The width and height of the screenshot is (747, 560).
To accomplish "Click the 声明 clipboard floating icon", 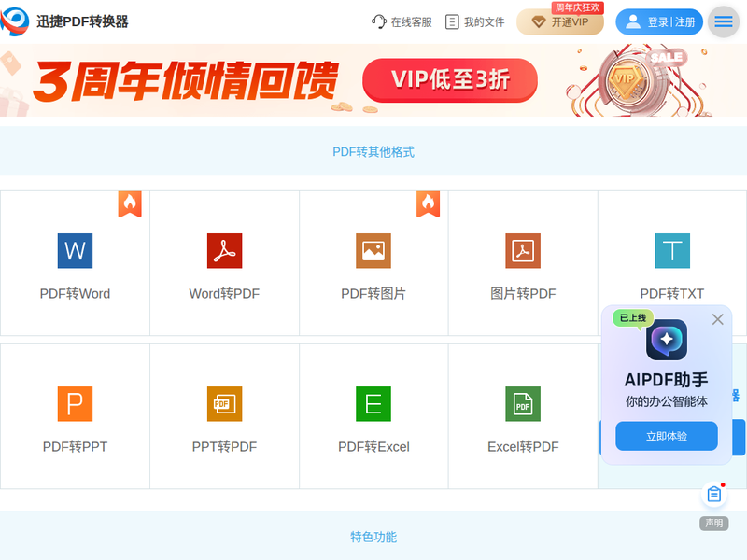I will 714,495.
